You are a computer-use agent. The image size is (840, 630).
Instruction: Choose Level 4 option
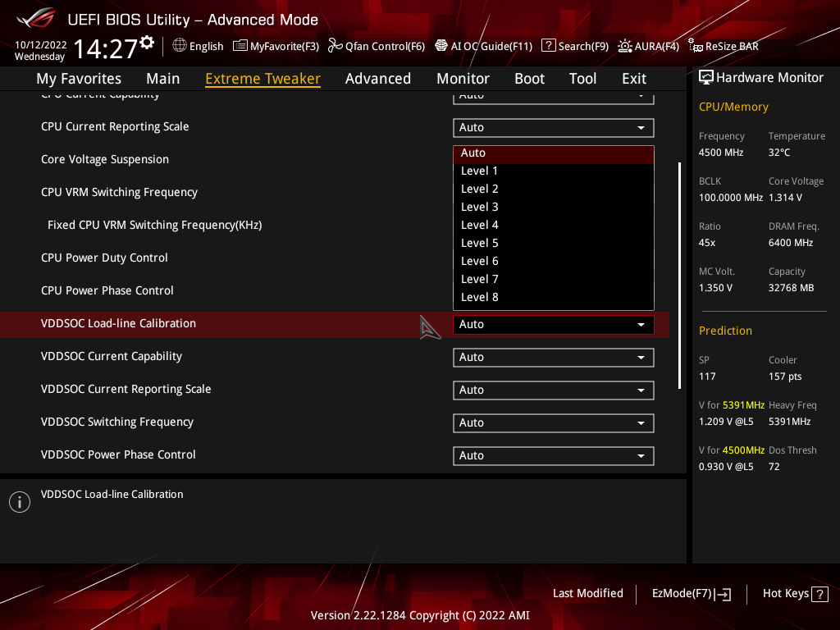pos(554,225)
